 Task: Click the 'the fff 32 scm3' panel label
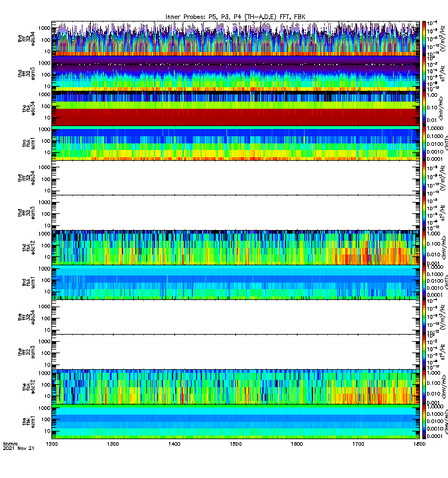26,352
